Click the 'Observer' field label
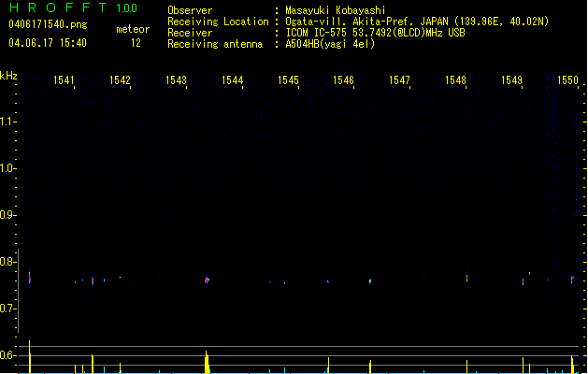Screen dimensions: 588x374 click(x=190, y=10)
